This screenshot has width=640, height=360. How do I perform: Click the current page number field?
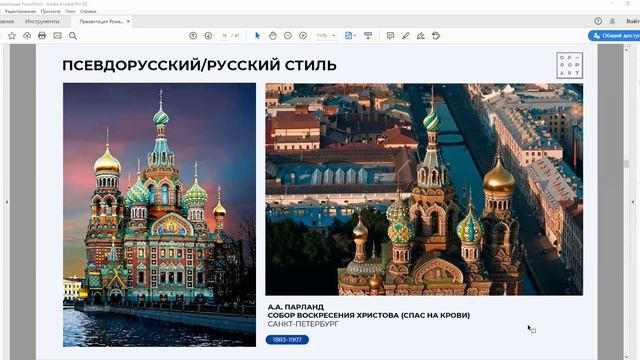224,36
